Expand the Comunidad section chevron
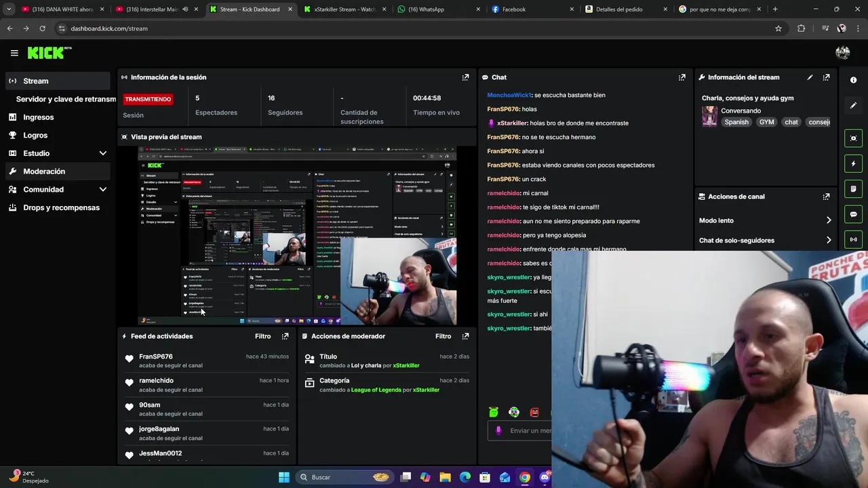The image size is (868, 488). pyautogui.click(x=103, y=190)
